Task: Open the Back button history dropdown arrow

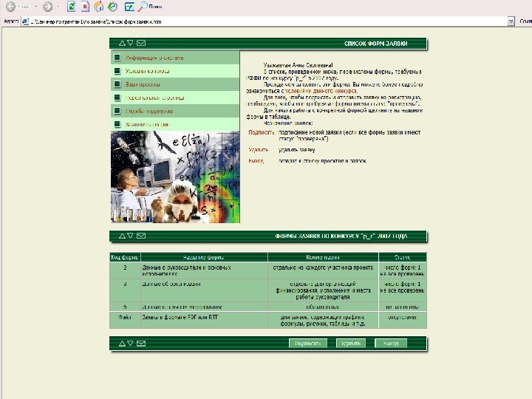Action: point(35,7)
